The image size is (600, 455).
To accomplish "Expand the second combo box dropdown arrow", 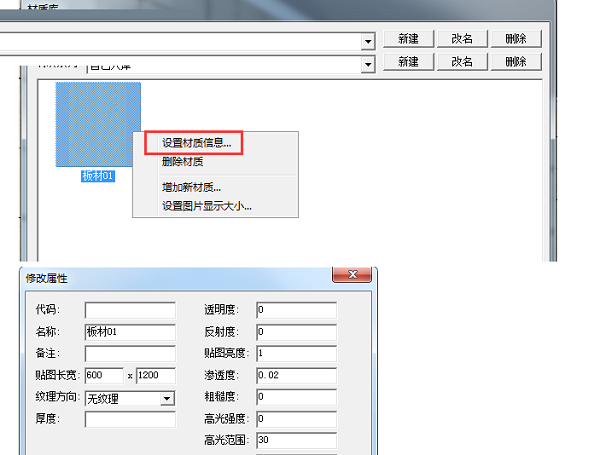I will (368, 64).
